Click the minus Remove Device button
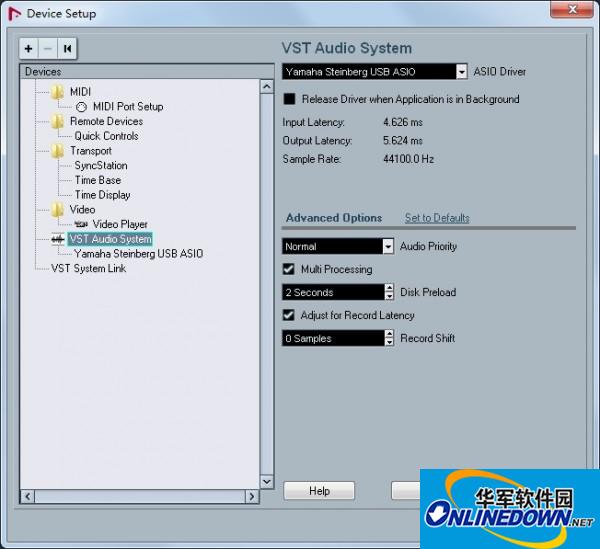 [x=48, y=49]
